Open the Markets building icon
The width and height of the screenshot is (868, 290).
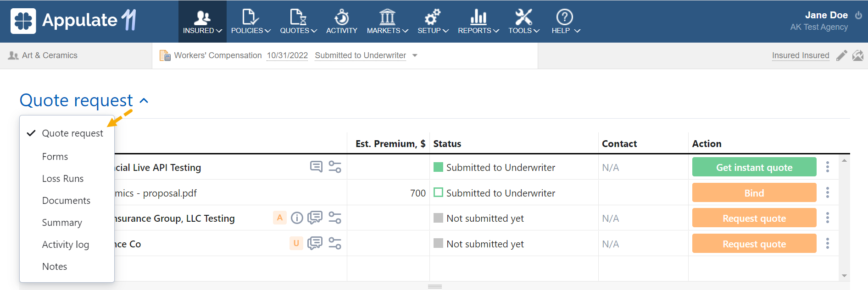coord(387,17)
